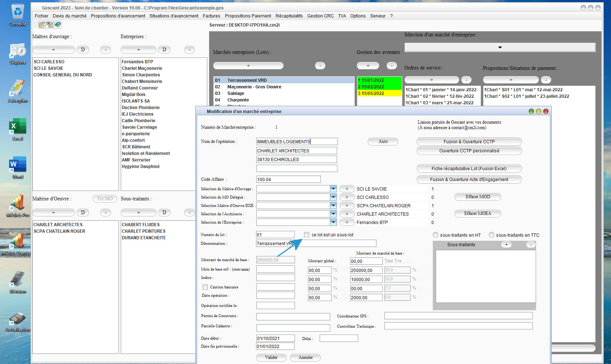
Task: Select sous-traitants en HT radio
Action: click(435, 235)
